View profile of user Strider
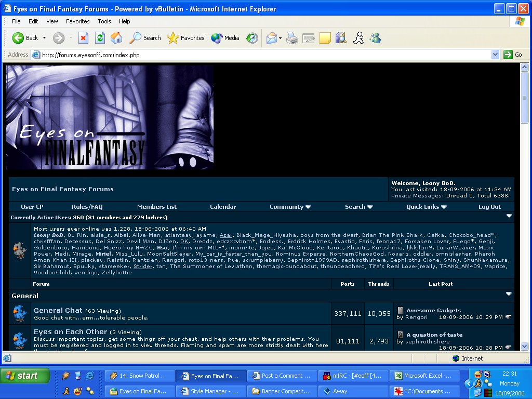The width and height of the screenshot is (532, 399). point(143,267)
